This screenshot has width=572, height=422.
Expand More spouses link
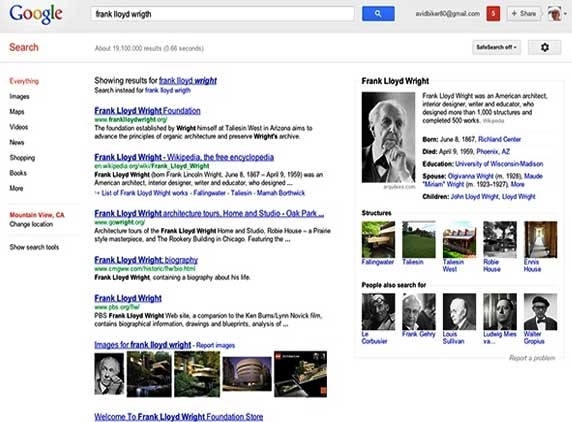[x=518, y=184]
